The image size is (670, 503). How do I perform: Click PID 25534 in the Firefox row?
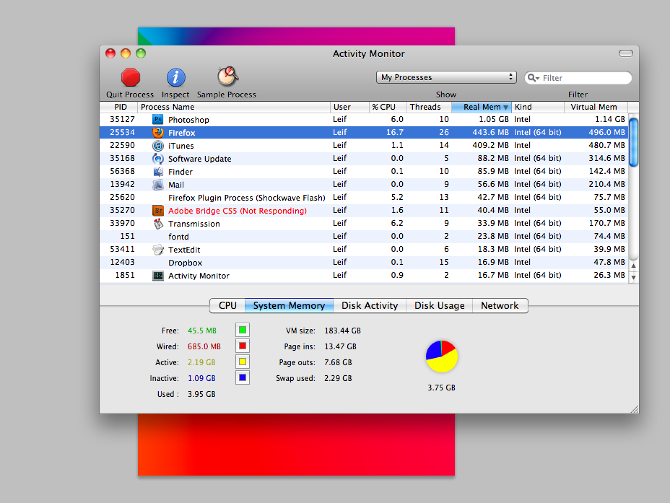click(x=122, y=132)
